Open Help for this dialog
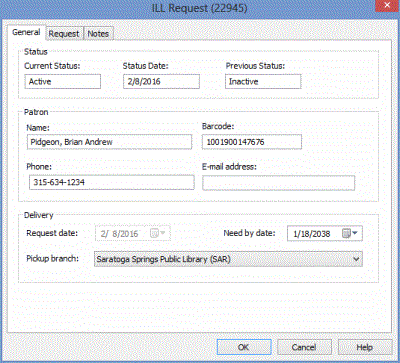 click(365, 347)
